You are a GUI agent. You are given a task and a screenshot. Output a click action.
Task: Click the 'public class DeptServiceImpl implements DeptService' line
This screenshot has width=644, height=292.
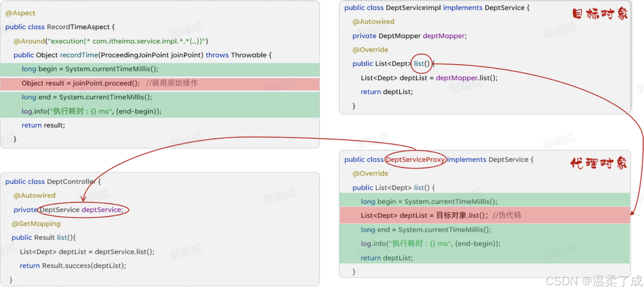437,8
